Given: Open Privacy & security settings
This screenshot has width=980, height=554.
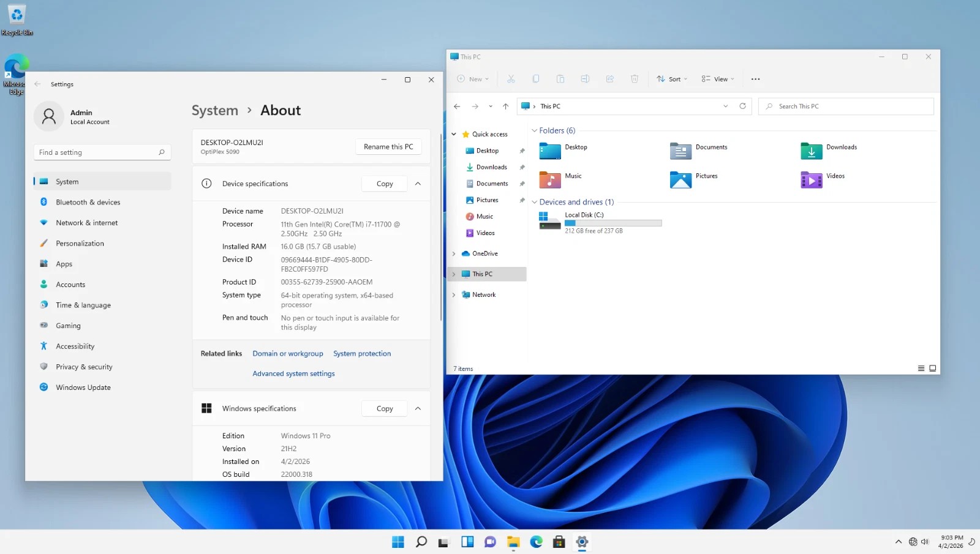Looking at the screenshot, I should point(102,367).
